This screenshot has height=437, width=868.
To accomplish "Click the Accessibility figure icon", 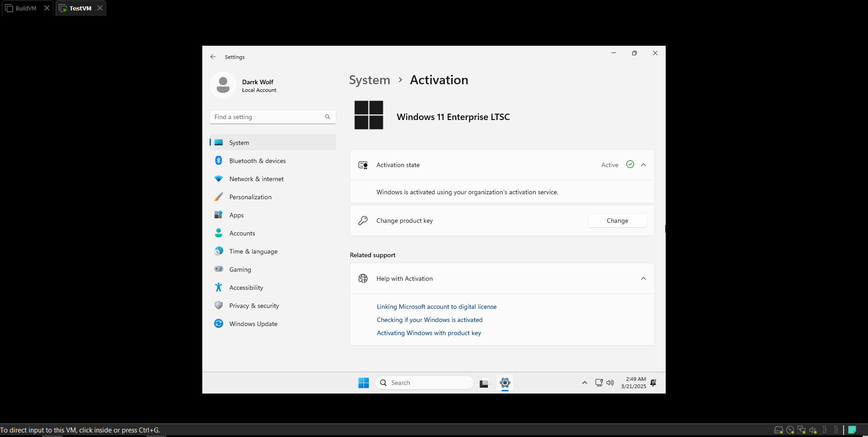I will click(x=219, y=287).
